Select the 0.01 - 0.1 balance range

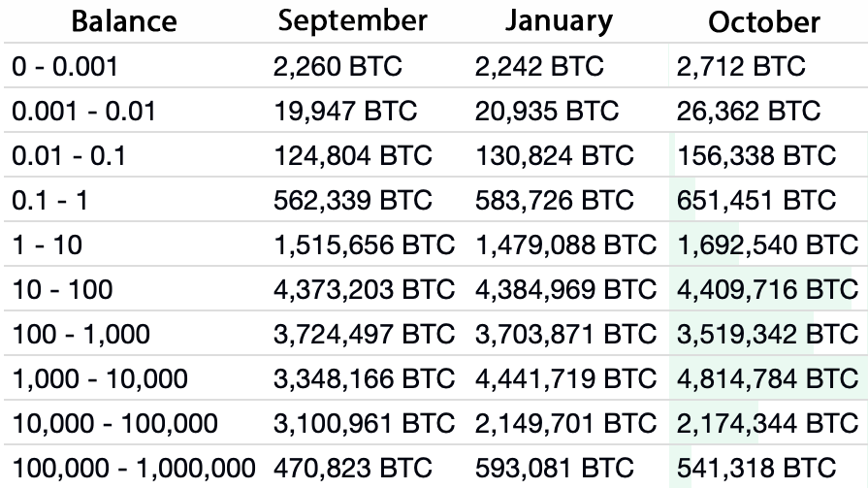(x=69, y=156)
